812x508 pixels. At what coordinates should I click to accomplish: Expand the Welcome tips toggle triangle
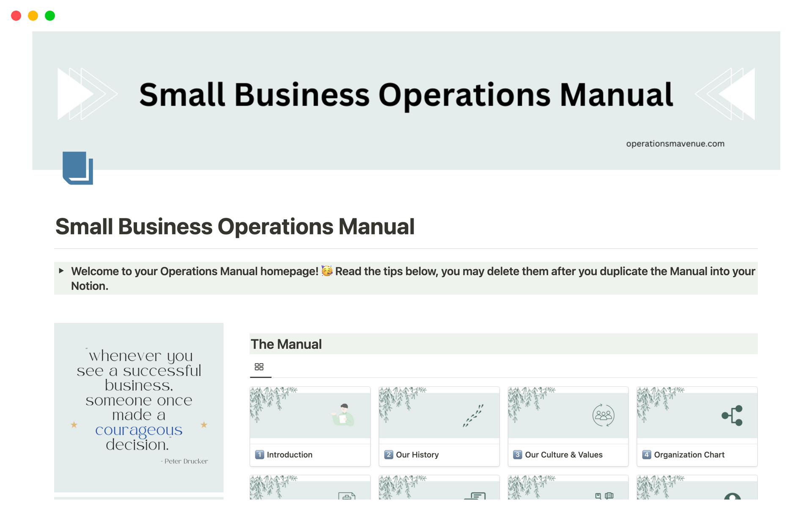[61, 271]
